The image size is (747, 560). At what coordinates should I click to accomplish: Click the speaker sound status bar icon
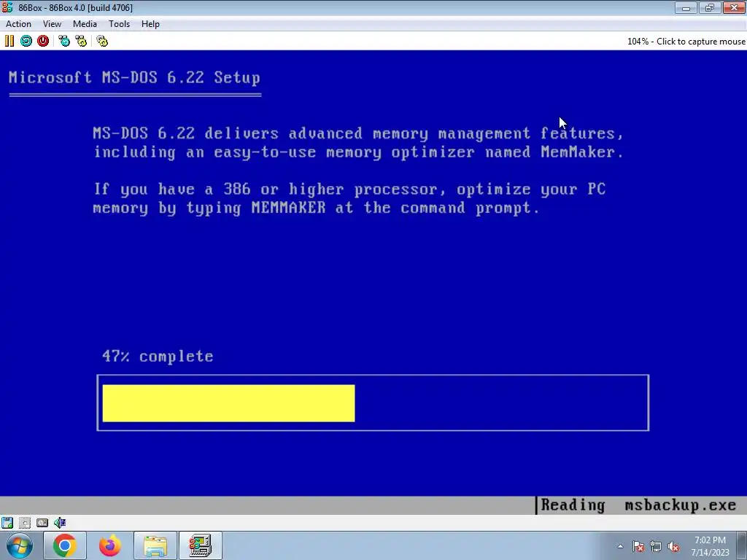60,522
